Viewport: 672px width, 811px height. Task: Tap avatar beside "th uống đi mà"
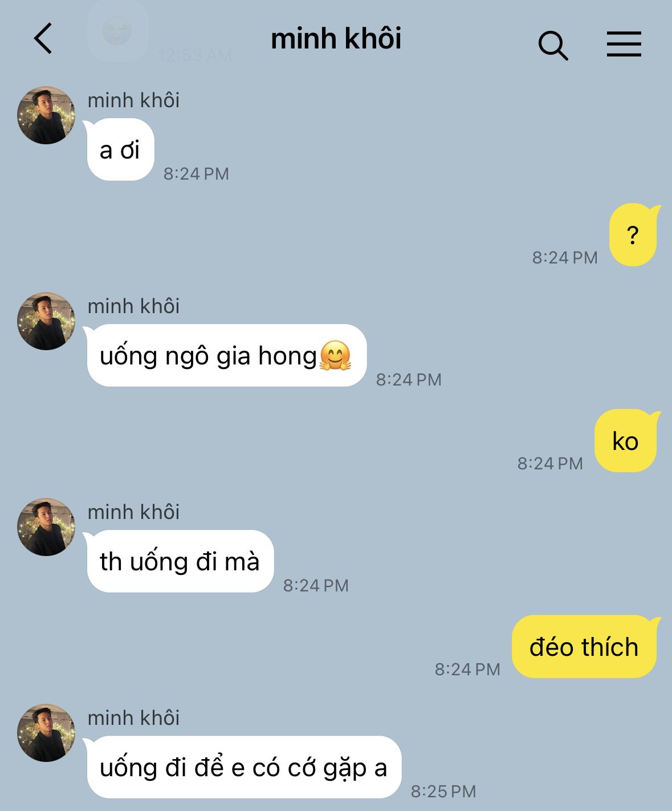pyautogui.click(x=46, y=527)
